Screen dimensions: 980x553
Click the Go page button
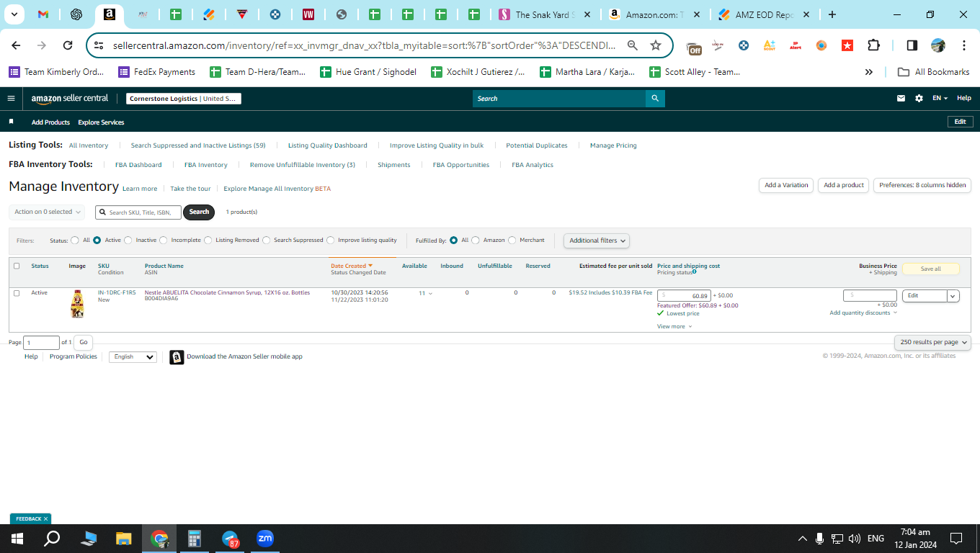84,343
